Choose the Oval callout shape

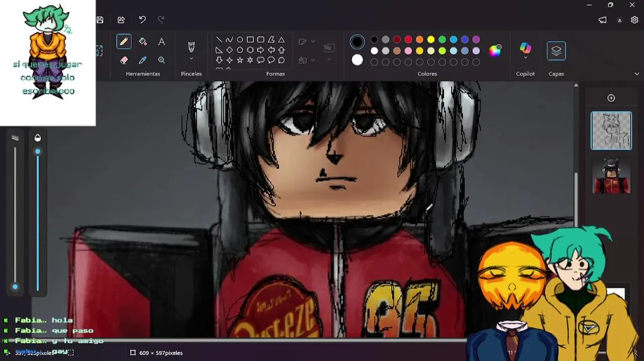coord(271,60)
